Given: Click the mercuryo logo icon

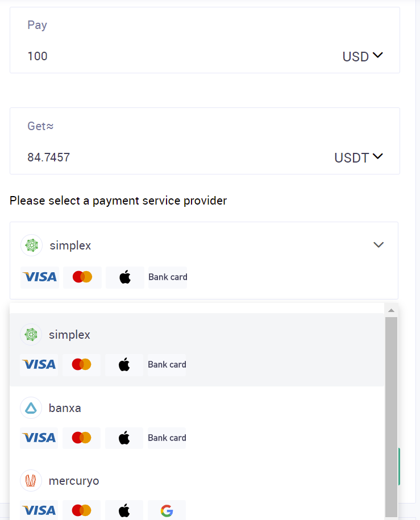Looking at the screenshot, I should (x=31, y=481).
